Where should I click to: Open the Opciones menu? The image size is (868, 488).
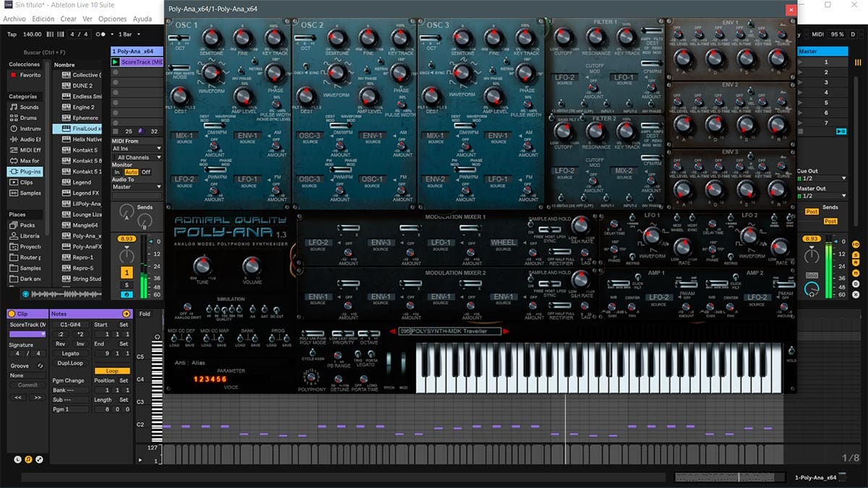[113, 19]
